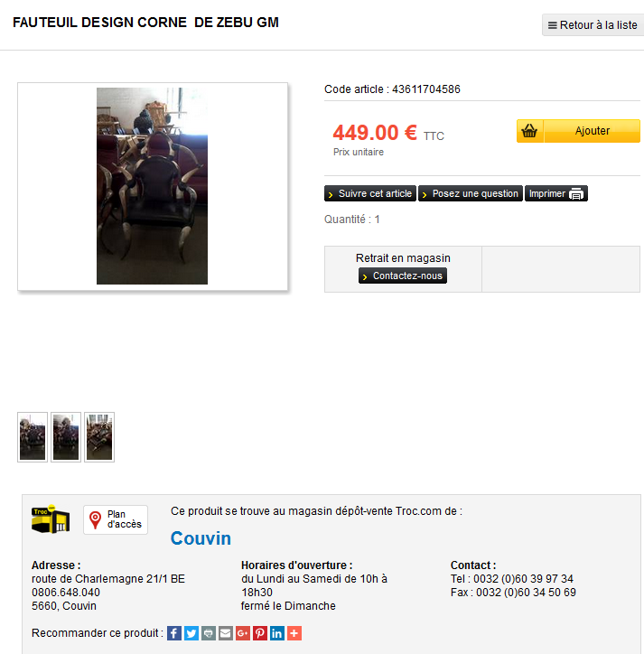
Task: Click the print icon in share row
Action: click(x=208, y=633)
